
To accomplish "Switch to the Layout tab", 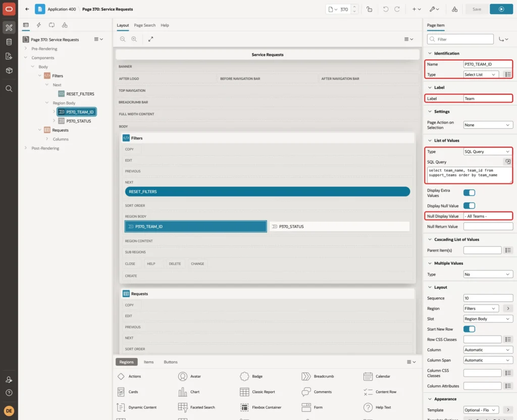I will [x=123, y=25].
